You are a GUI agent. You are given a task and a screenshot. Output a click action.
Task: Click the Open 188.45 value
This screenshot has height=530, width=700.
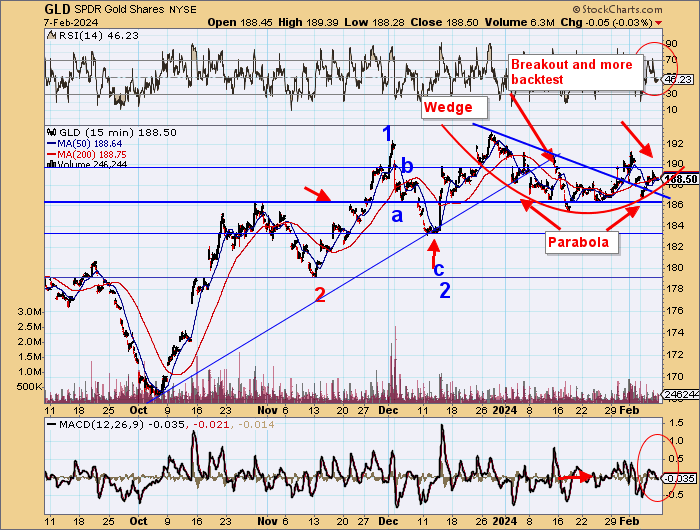240,22
